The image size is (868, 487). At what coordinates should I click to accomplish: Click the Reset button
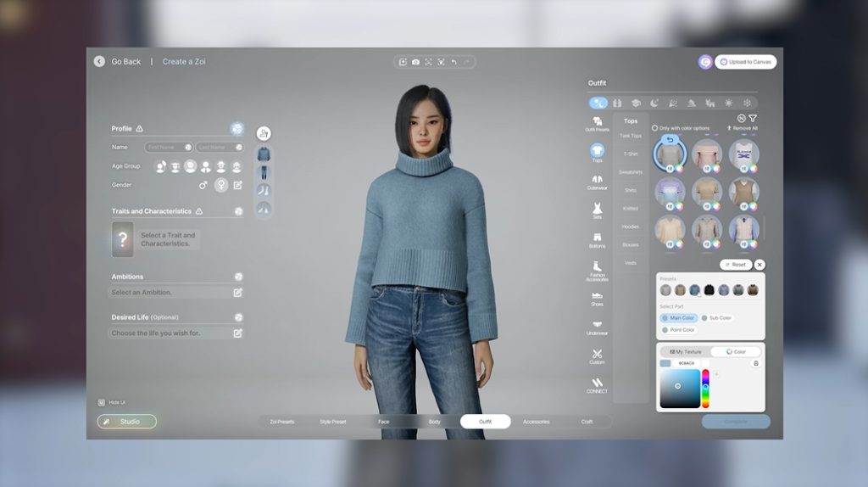click(735, 265)
